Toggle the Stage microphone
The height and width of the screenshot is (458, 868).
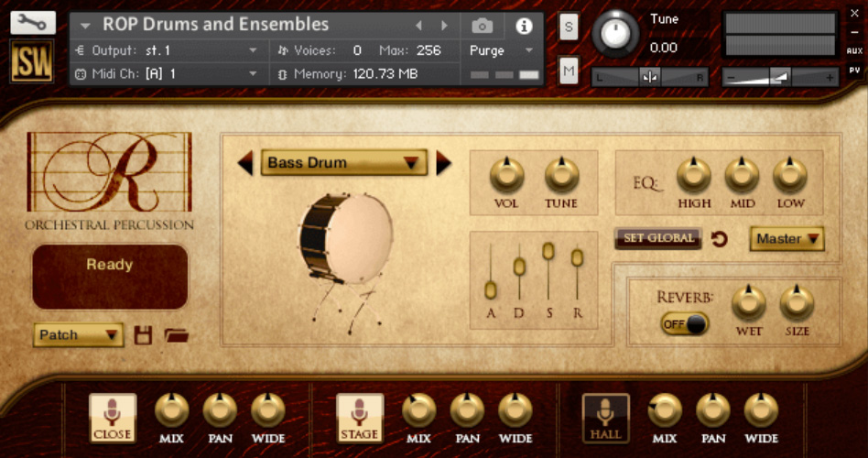coord(360,418)
